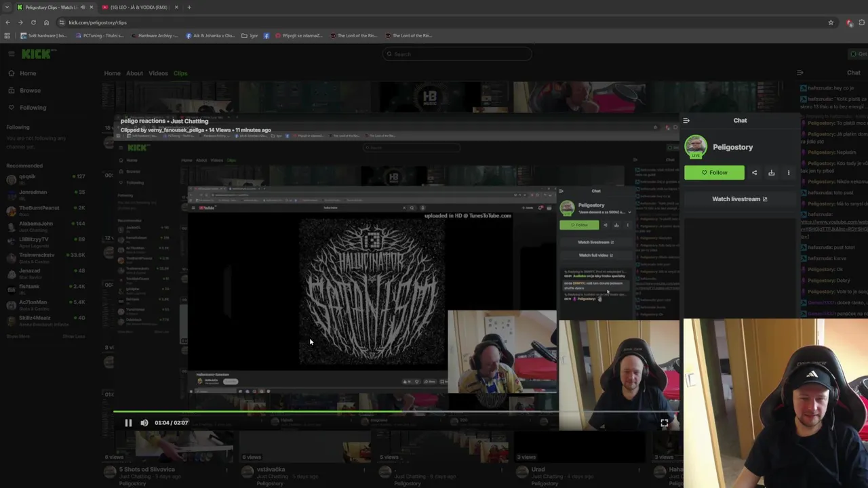Open Aik & Johanka bookmark
868x488 pixels.
210,36
